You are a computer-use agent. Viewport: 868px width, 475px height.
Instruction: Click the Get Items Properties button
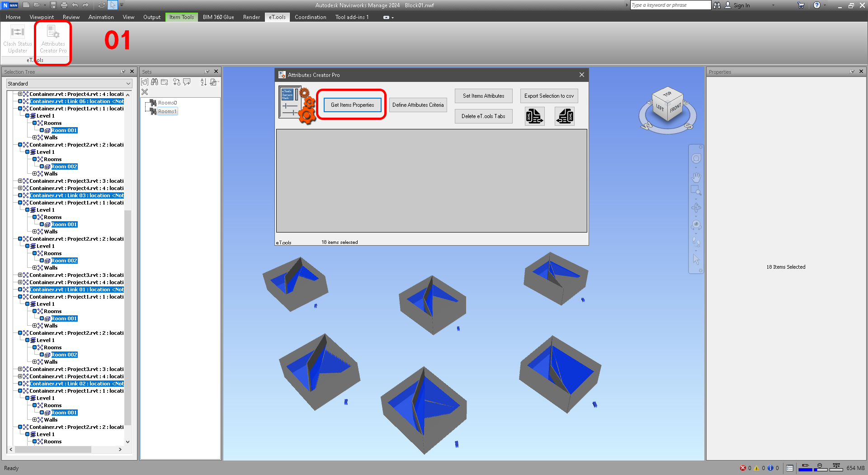[353, 105]
